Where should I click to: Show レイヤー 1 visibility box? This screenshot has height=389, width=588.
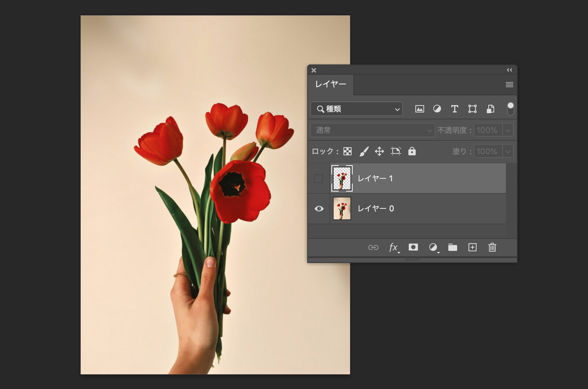click(319, 178)
